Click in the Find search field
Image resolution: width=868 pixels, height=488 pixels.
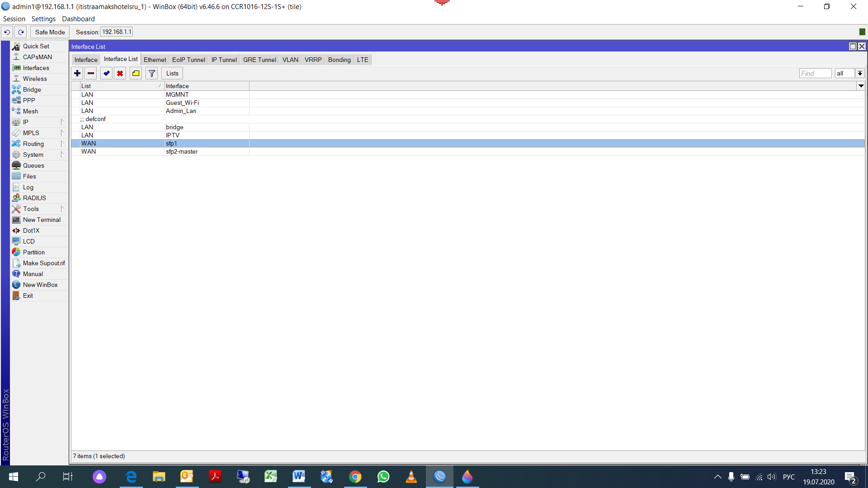pos(815,73)
